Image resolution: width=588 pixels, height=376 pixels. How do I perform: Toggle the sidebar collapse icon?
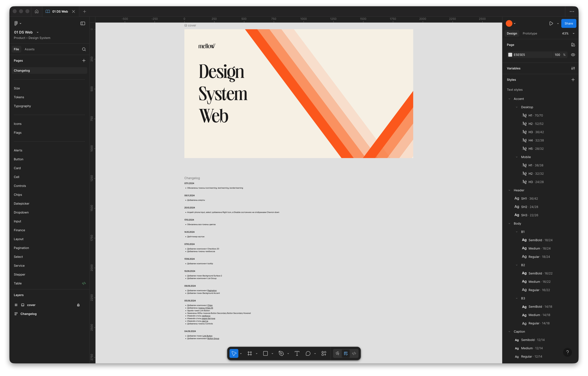tap(83, 23)
